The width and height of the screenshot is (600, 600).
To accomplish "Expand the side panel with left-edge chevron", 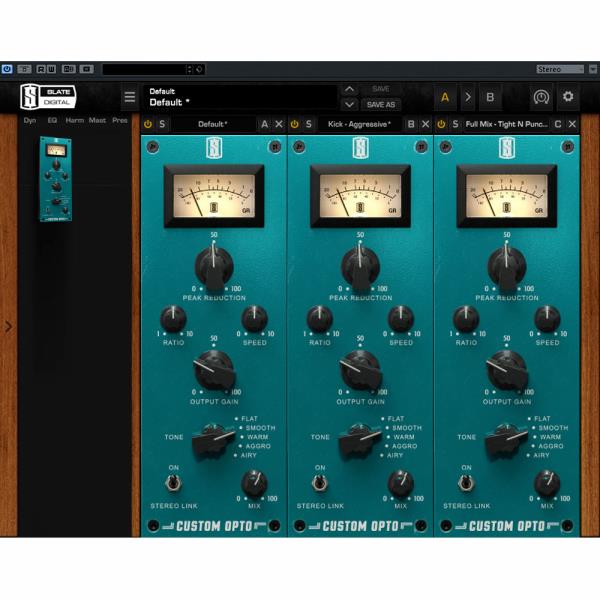I will coord(8,327).
